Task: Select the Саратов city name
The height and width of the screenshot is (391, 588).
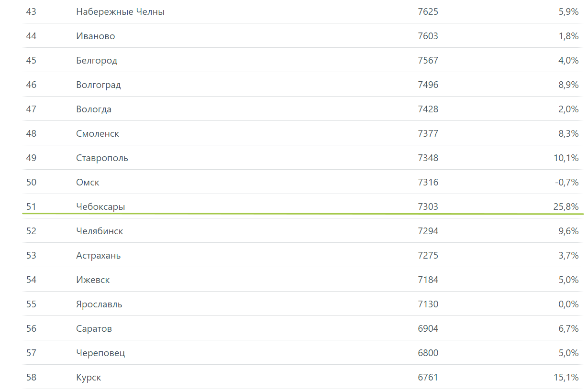Action: (94, 329)
